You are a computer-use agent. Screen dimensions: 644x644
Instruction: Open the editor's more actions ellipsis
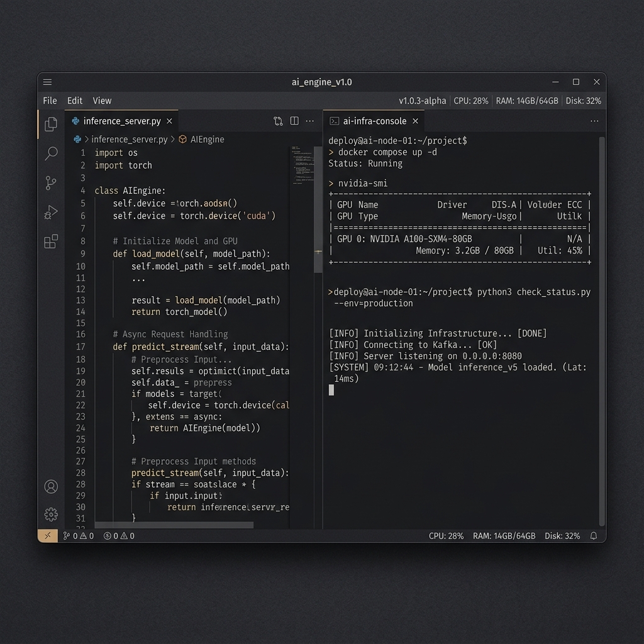[x=309, y=121]
